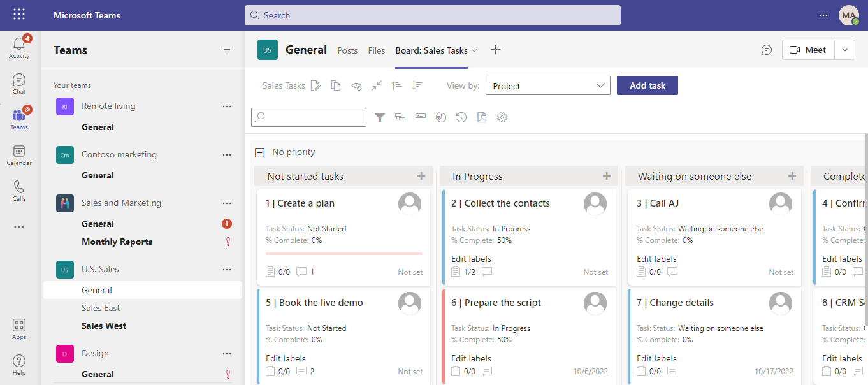Export the board as PDF
The image size is (868, 385).
pyautogui.click(x=482, y=117)
